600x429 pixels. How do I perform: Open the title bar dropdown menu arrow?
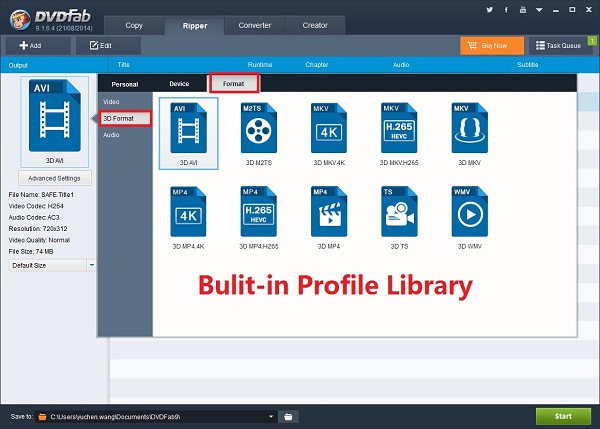tap(539, 10)
